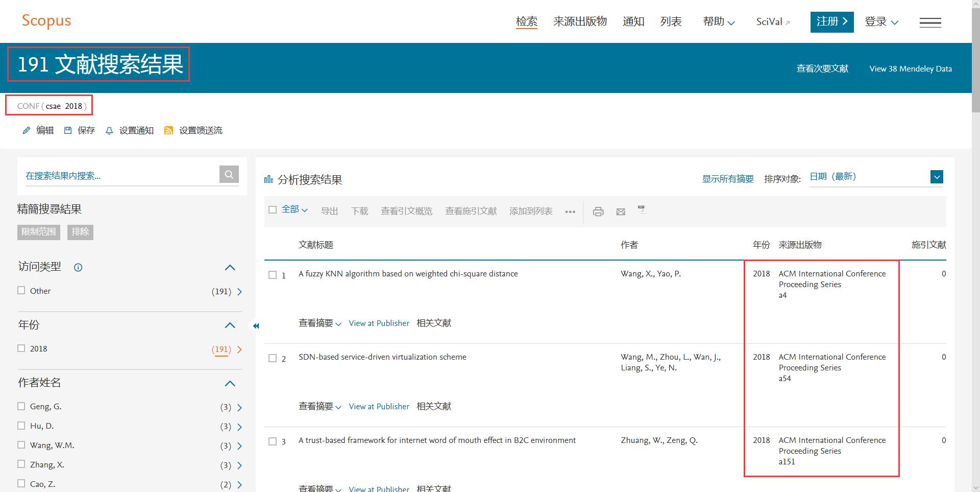Click the info icon beside 访问类型
980x492 pixels.
(x=78, y=267)
